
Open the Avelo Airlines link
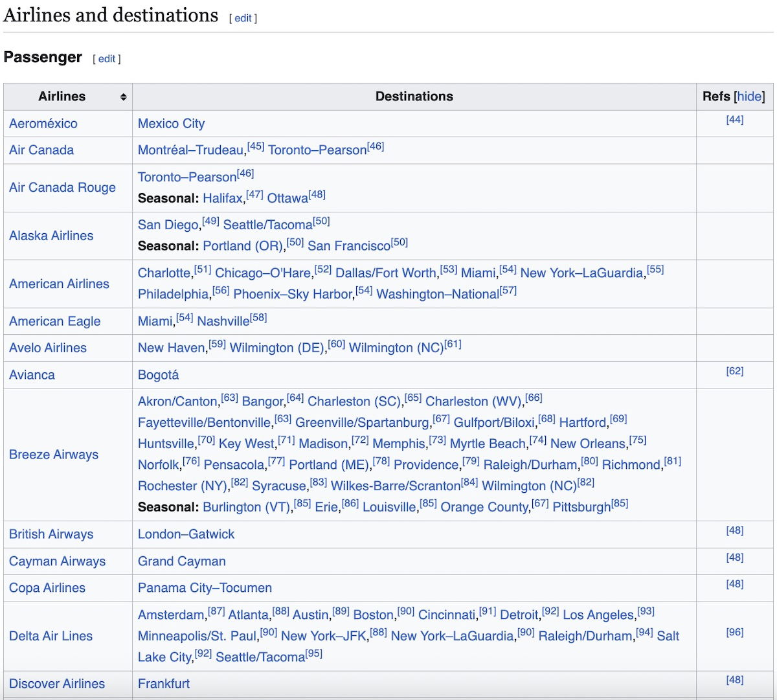click(x=48, y=348)
